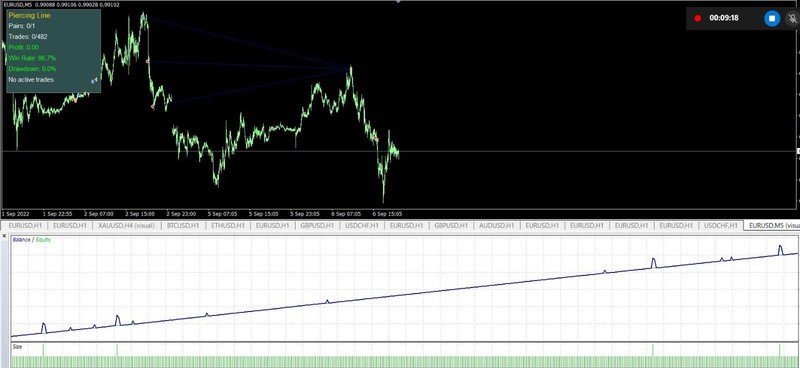Click the 6 Sep 15:05 time axis label
The height and width of the screenshot is (368, 800).
pyautogui.click(x=387, y=214)
